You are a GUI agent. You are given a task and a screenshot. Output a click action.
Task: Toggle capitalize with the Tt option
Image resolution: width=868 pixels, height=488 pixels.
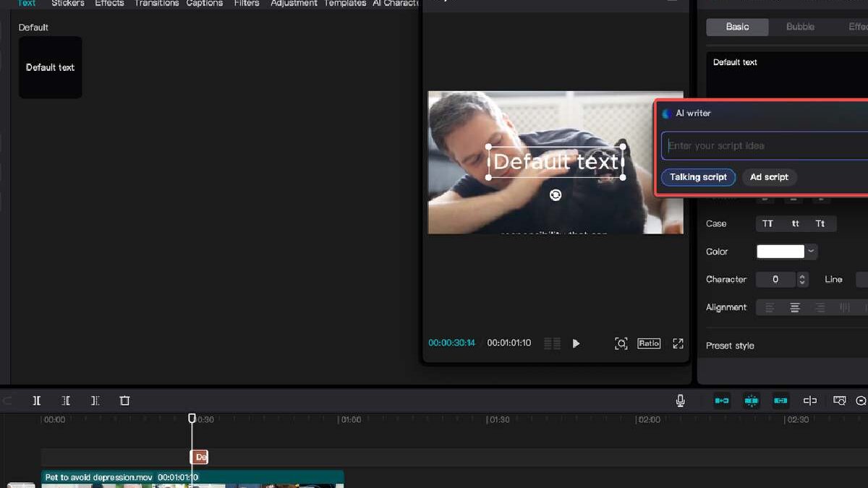pos(820,223)
